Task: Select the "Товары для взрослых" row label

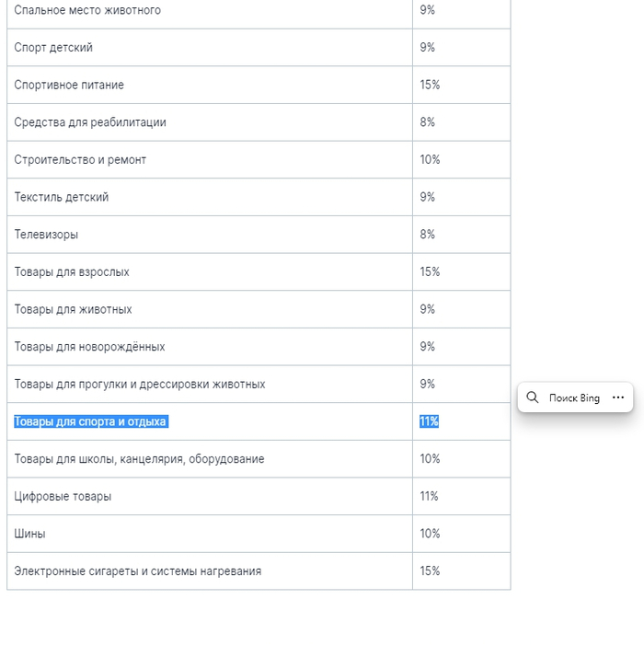Action: tap(72, 272)
